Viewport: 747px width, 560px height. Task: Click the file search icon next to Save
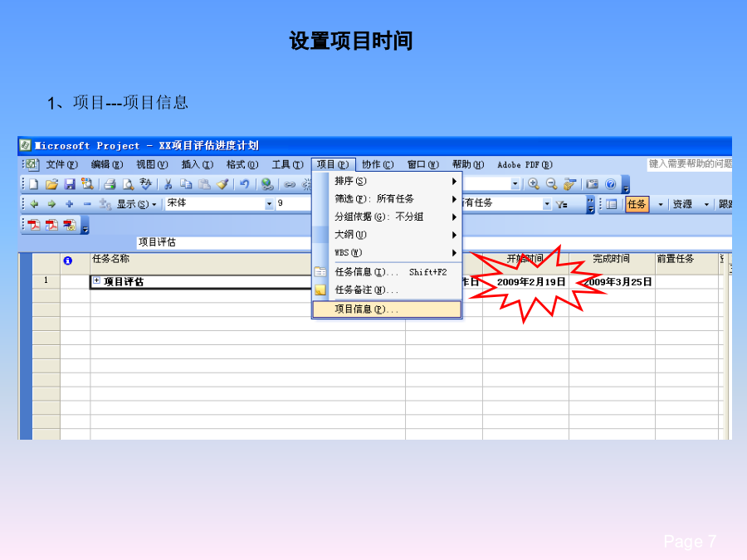(x=87, y=184)
